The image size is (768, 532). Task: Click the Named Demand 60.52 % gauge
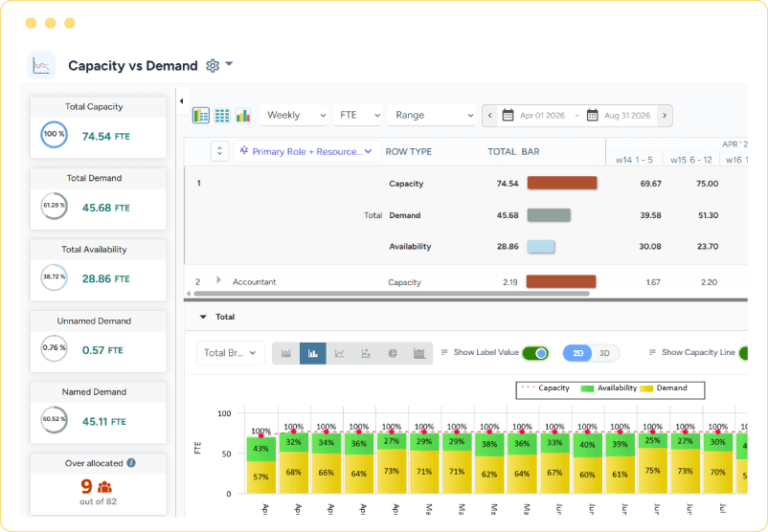tap(54, 419)
